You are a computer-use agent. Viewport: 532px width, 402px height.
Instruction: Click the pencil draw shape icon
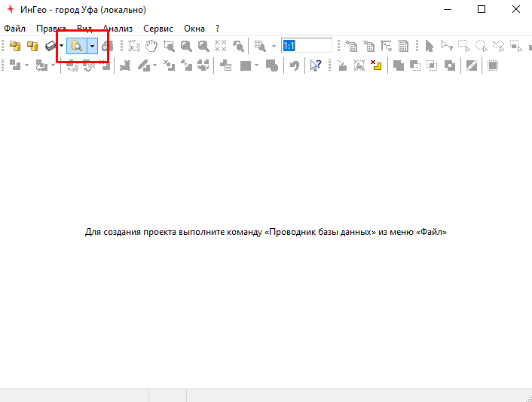pyautogui.click(x=144, y=65)
